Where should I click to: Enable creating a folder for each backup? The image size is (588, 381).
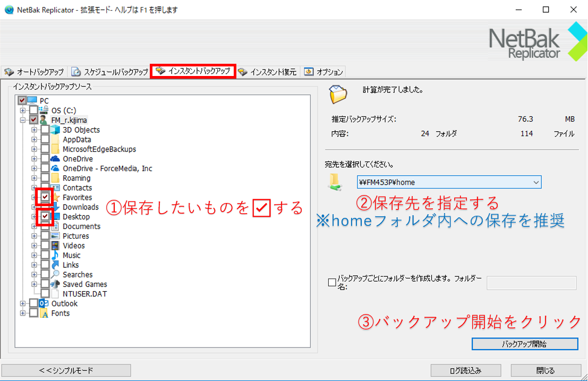click(332, 283)
